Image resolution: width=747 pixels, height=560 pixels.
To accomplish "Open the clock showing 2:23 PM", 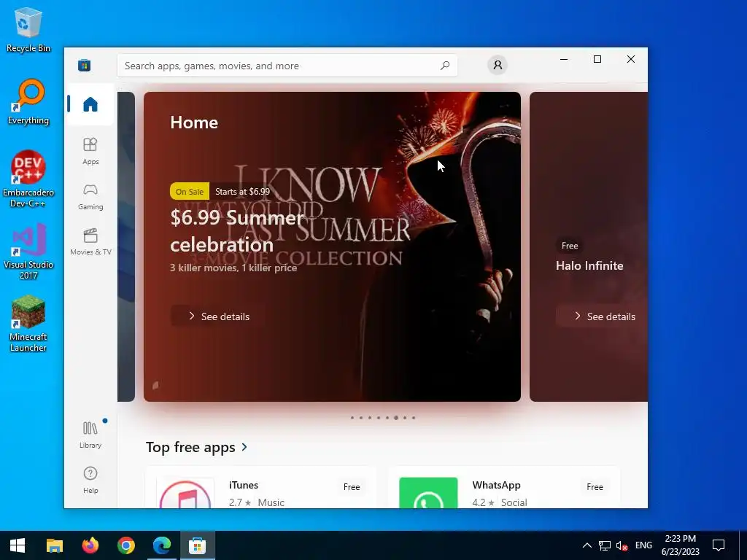I will point(681,545).
